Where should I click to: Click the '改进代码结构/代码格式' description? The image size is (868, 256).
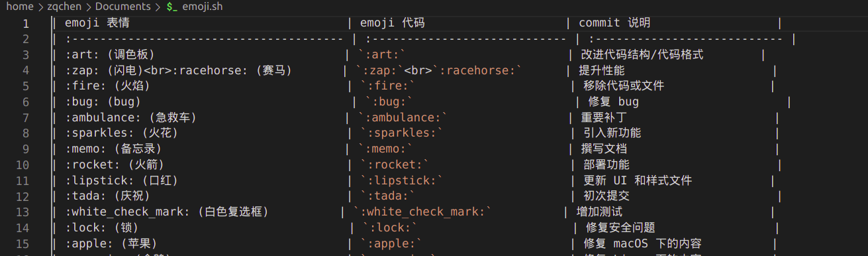[x=642, y=54]
